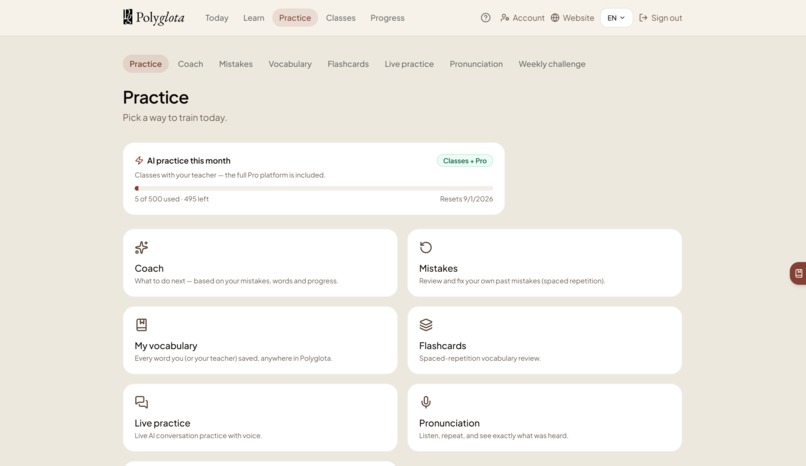This screenshot has height=466, width=806.
Task: Click 'Listen, repeat, and see exactly what was heard.'
Action: 493,436
